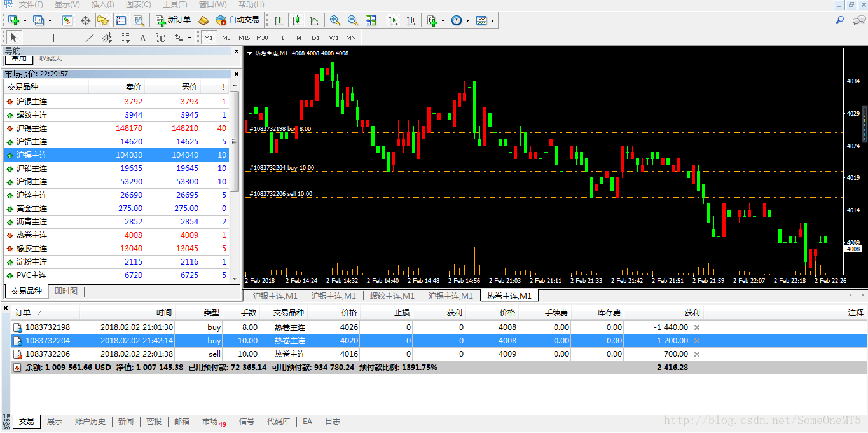This screenshot has height=433, width=868.
Task: Select the H4 timeframe button
Action: tap(298, 38)
